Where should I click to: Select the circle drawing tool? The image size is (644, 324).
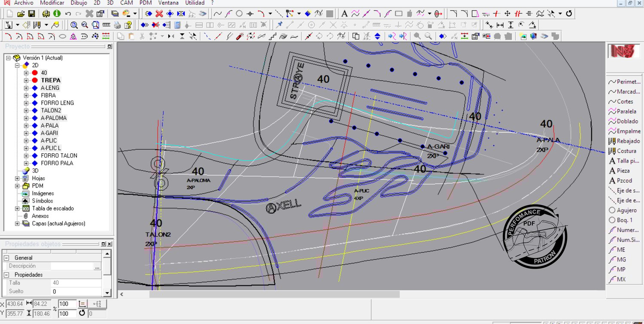click(x=239, y=14)
